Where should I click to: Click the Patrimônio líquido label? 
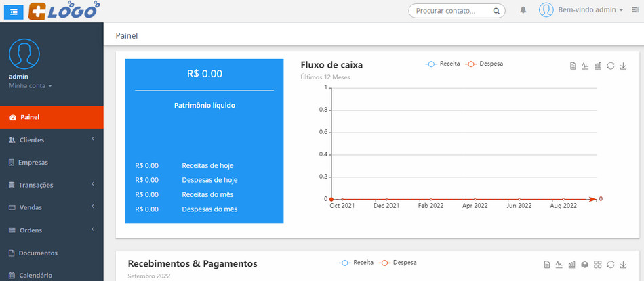coord(205,106)
